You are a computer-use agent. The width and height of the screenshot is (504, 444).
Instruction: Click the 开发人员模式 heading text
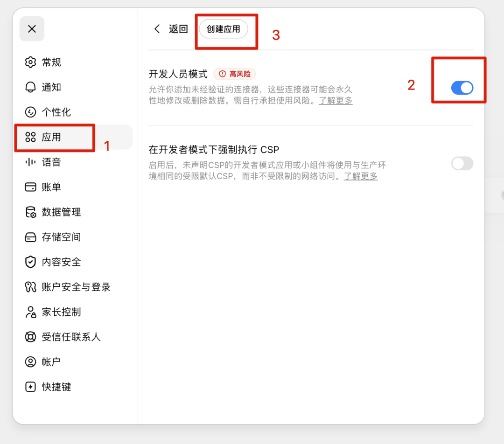(x=178, y=74)
